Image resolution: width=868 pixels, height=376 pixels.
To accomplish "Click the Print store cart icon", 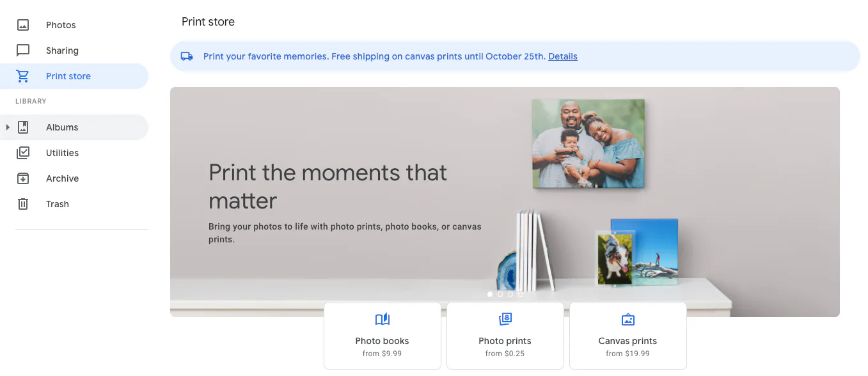I will (23, 76).
